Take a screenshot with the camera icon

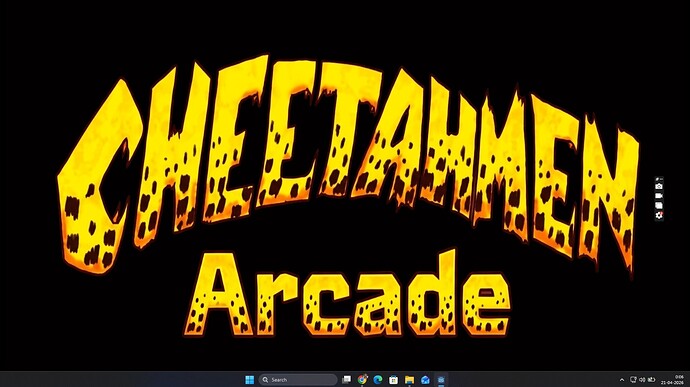click(659, 186)
